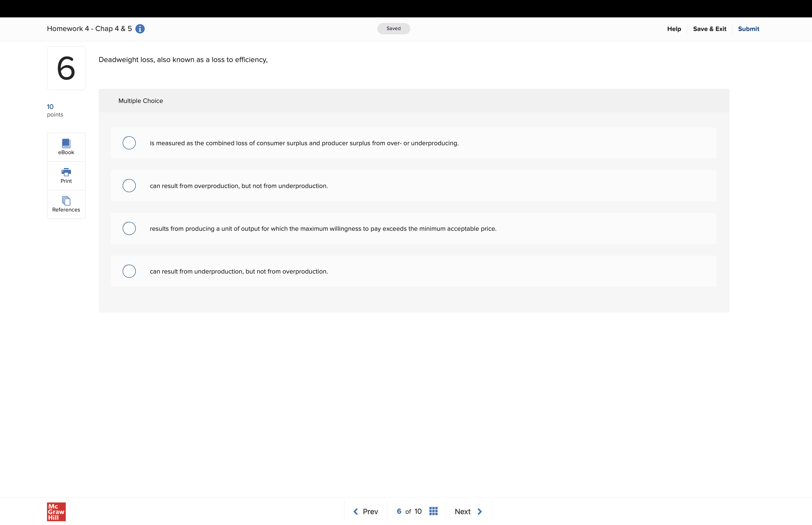Click the right chevron beside Next
Viewport: 812px width, 525px height.
click(x=480, y=511)
